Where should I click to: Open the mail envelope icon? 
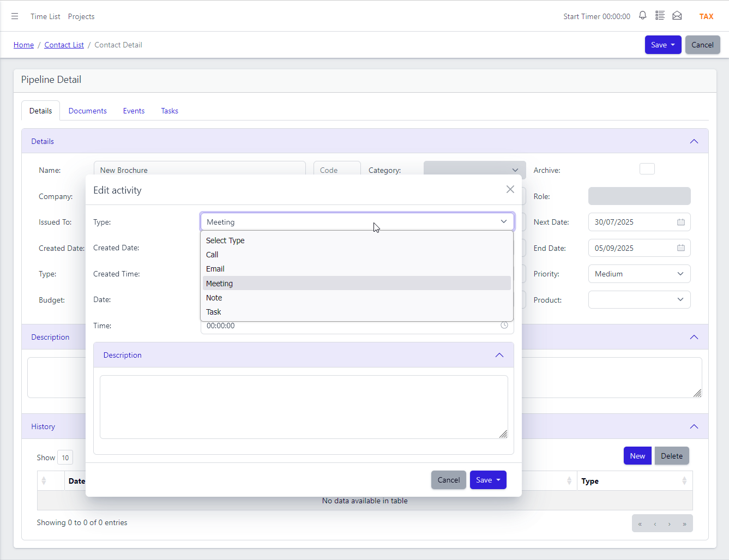(677, 16)
